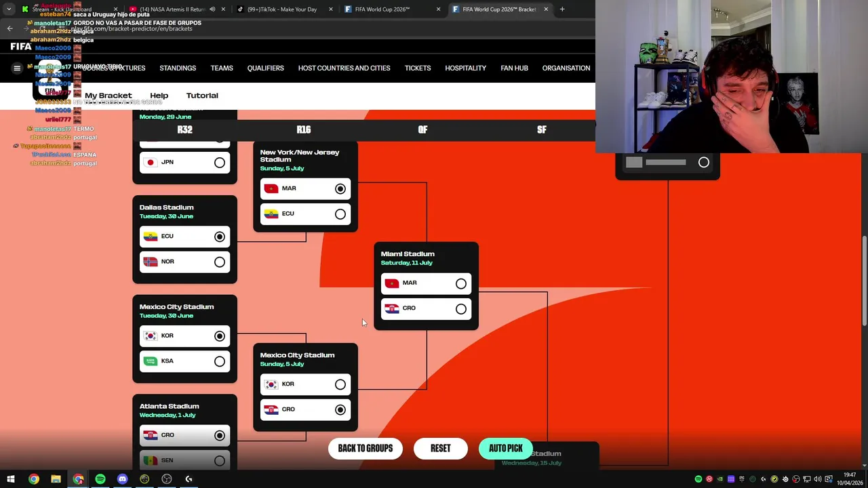This screenshot has width=868, height=488.
Task: Select KOR in Mexico City R16 match
Action: (x=340, y=385)
